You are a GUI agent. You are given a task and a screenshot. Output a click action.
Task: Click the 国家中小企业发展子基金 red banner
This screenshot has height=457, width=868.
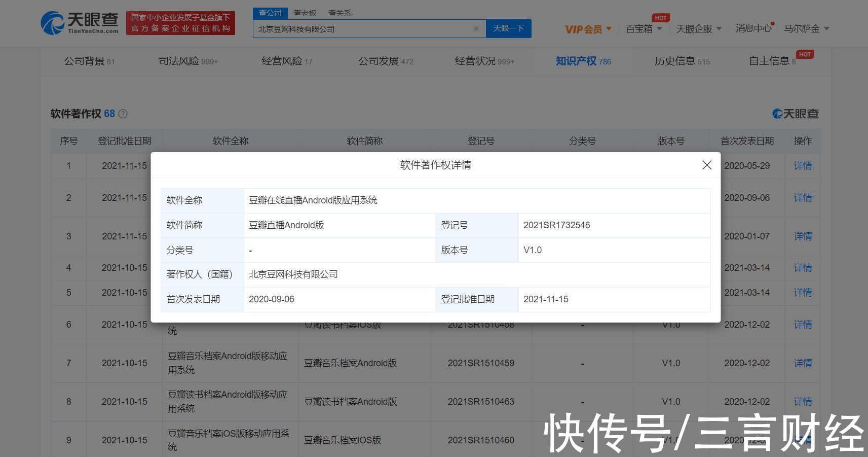tap(180, 23)
